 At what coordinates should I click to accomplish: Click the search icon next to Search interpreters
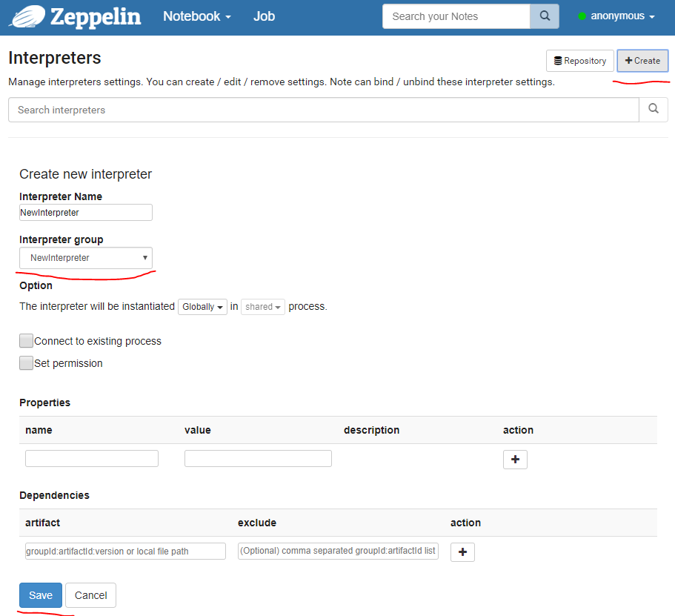[x=653, y=110]
